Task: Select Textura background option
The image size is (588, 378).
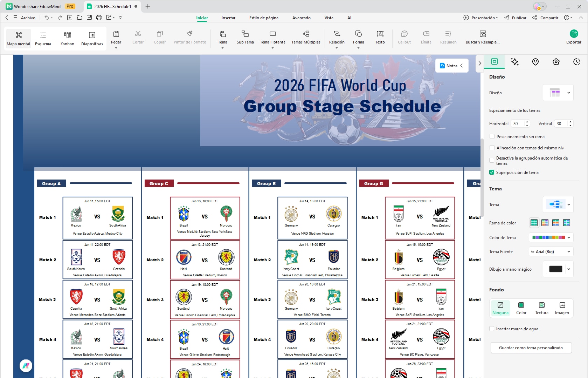Action: point(542,308)
